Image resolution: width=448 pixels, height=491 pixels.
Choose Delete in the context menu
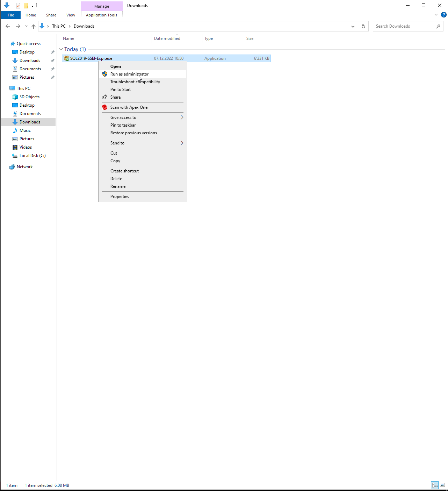143,179
